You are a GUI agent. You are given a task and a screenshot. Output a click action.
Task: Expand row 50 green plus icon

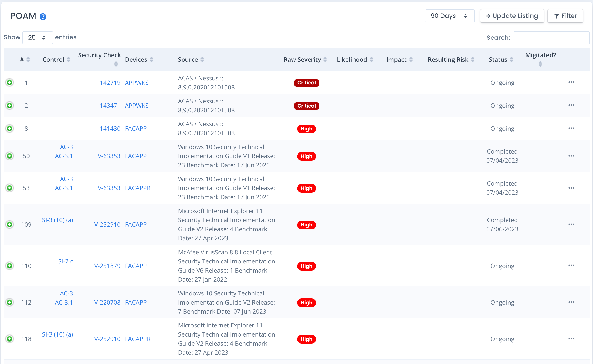click(10, 156)
